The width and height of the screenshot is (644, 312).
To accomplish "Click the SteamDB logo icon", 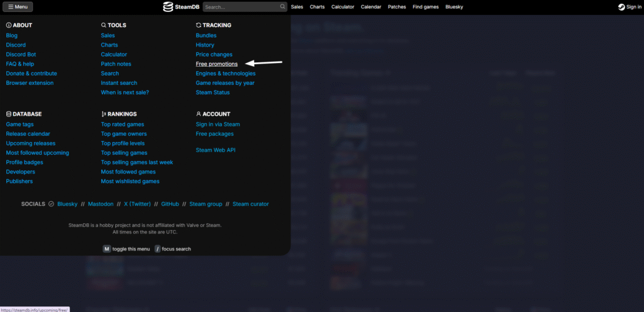I will click(x=168, y=7).
